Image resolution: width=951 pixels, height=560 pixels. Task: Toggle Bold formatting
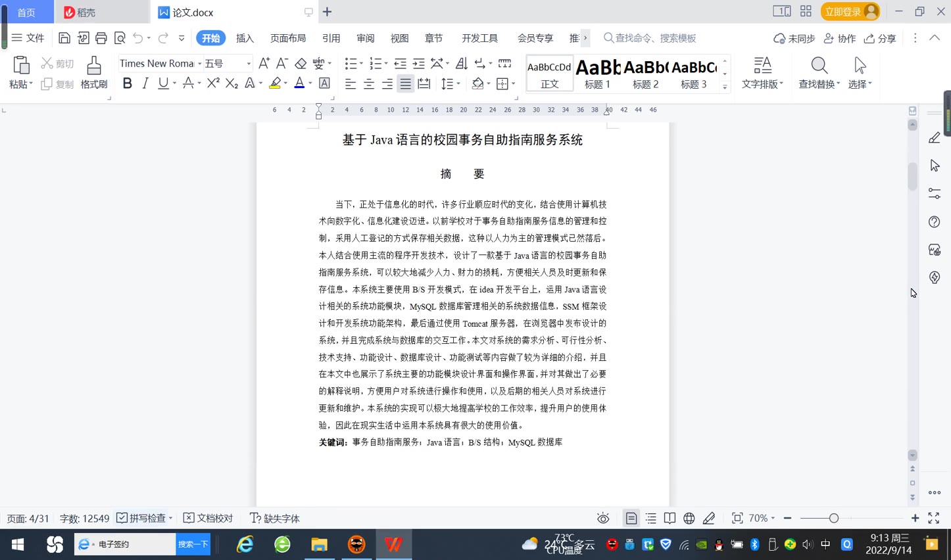[x=128, y=83]
